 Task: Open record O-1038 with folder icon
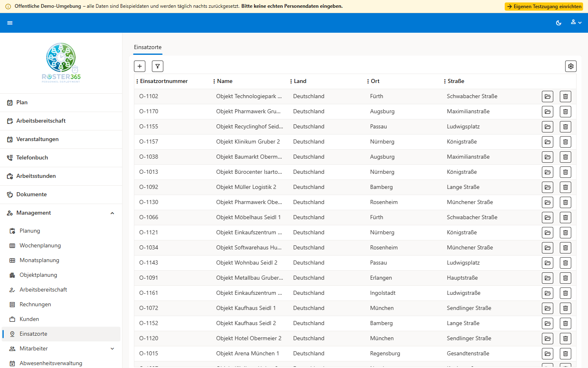pos(548,157)
